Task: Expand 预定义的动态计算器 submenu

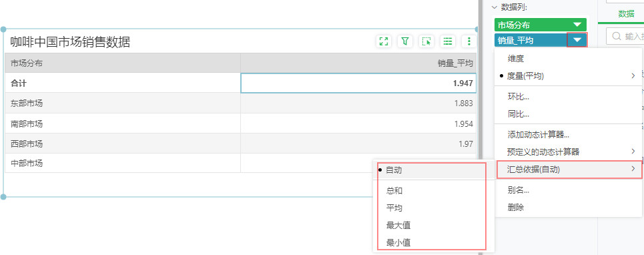Action: pyautogui.click(x=569, y=152)
